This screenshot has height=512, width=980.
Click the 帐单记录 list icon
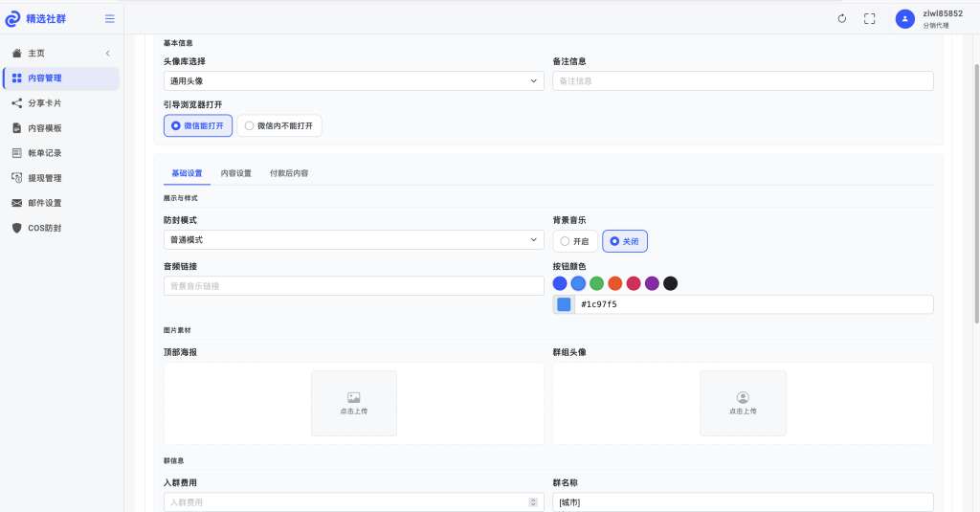[x=17, y=153]
